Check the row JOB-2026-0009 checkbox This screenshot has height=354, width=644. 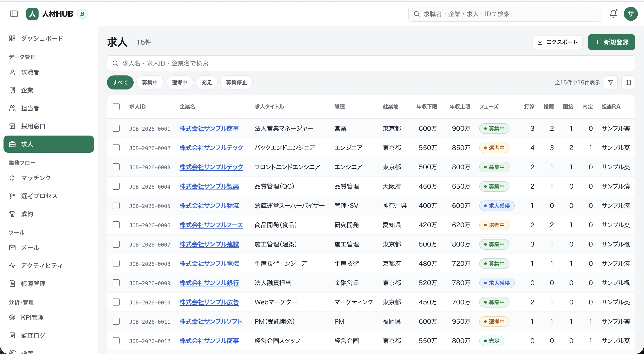point(116,283)
